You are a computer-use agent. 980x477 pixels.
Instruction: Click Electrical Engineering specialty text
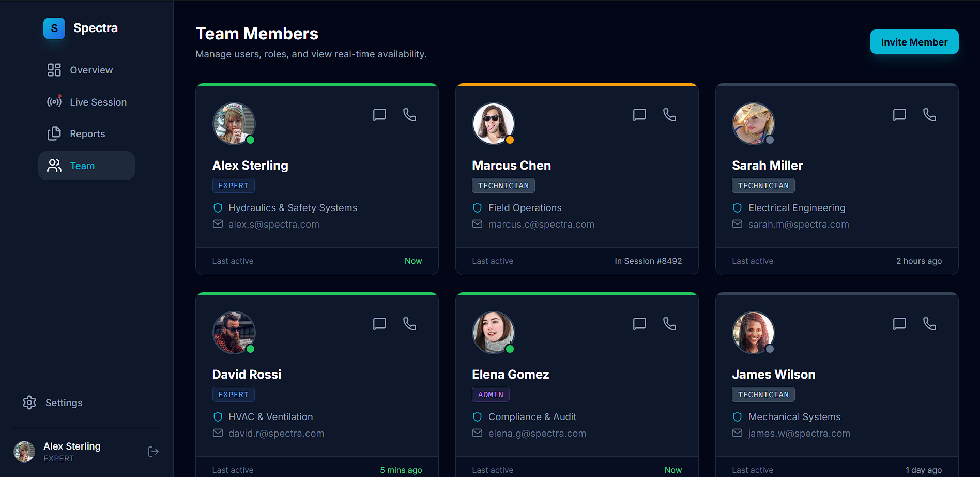pyautogui.click(x=797, y=208)
